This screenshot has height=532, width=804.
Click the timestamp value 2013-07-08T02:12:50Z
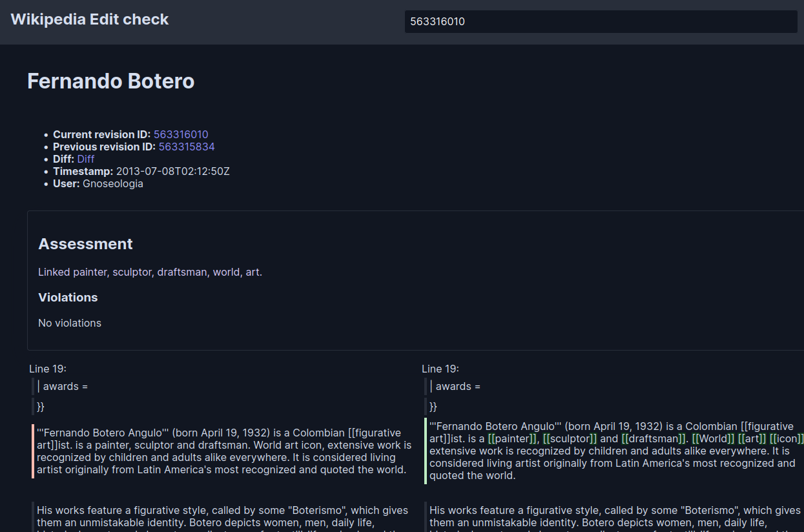click(173, 171)
